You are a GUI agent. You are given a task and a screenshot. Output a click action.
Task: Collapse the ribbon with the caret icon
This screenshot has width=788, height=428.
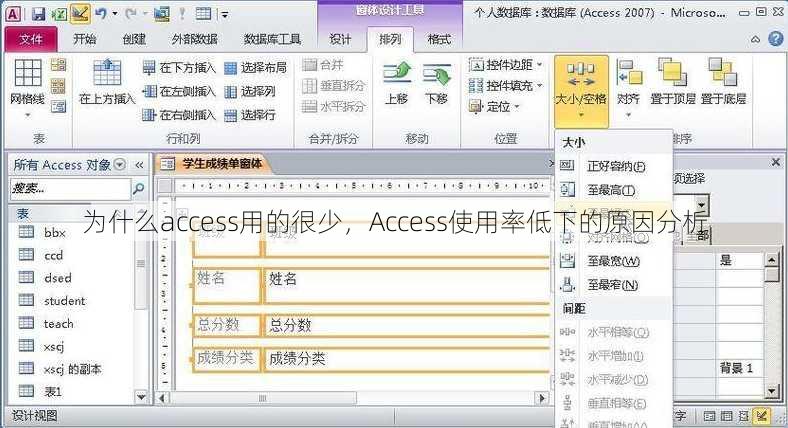point(755,39)
